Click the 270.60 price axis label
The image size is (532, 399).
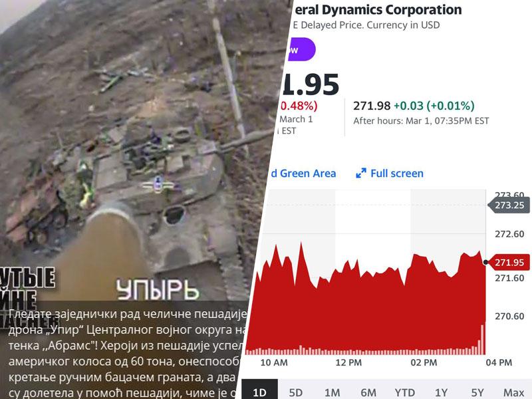[509, 317]
